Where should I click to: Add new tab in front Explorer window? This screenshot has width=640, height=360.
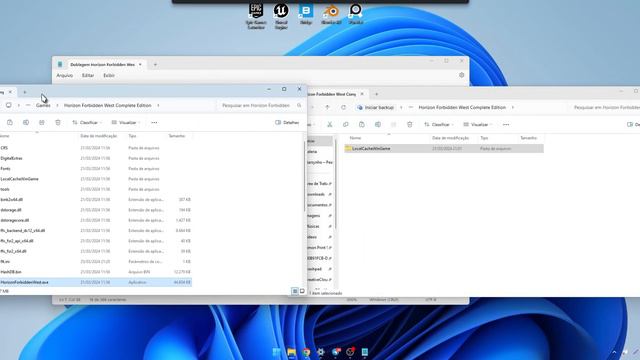24,92
